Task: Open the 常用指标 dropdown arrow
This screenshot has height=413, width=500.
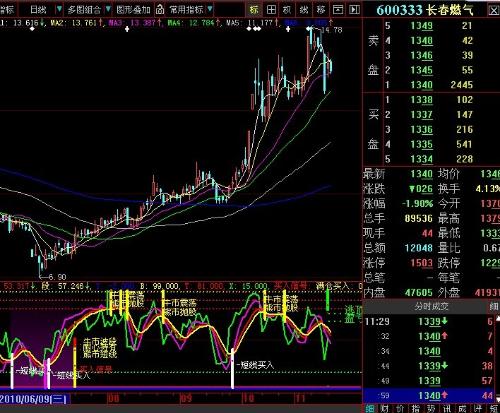Action: [x=210, y=9]
